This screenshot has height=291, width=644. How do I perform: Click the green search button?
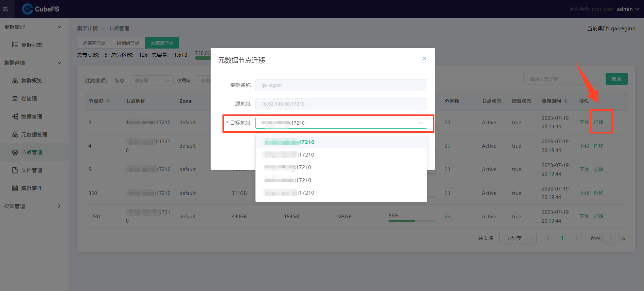[616, 79]
